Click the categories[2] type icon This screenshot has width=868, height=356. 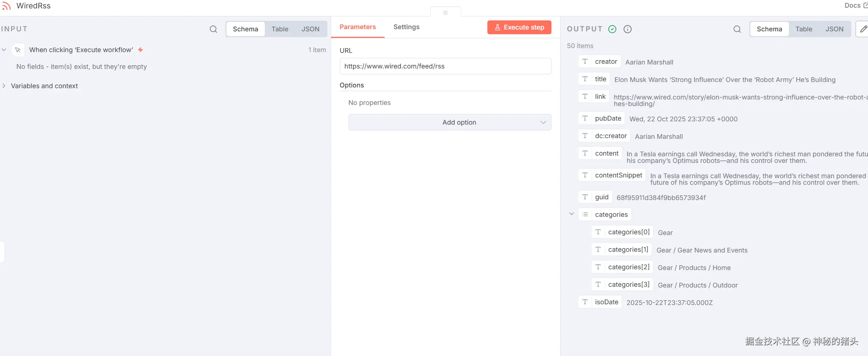pyautogui.click(x=598, y=267)
